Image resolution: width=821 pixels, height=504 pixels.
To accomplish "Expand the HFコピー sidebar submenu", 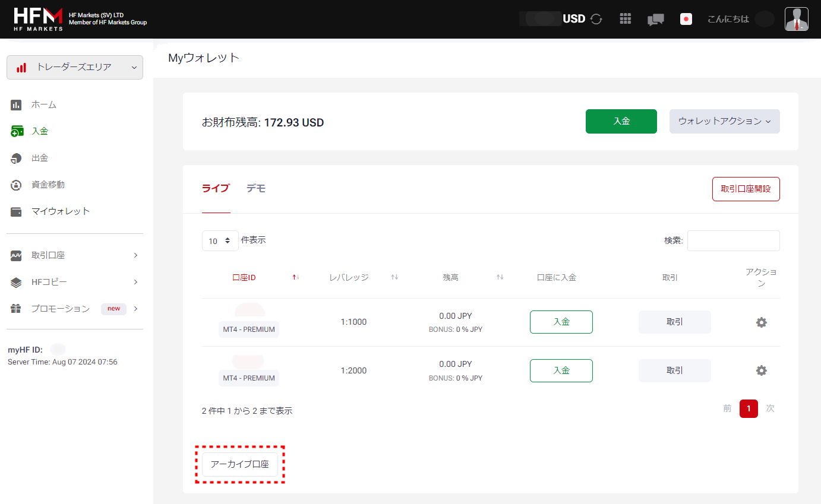I will 135,282.
